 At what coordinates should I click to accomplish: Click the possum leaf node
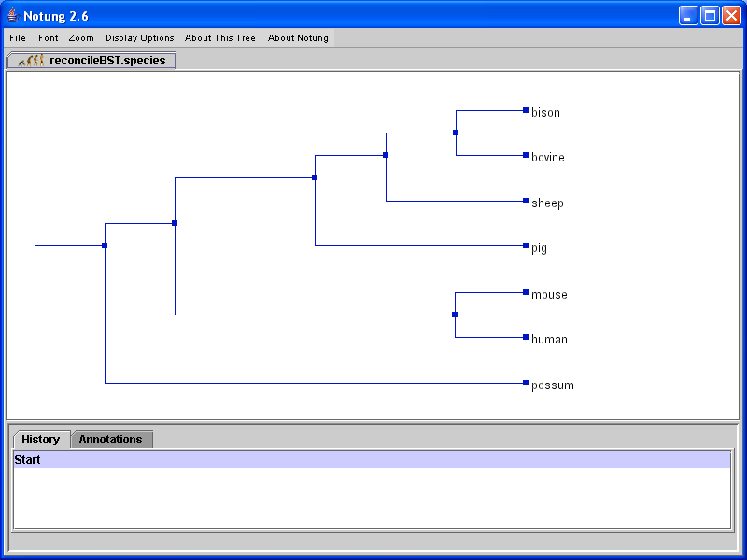526,383
